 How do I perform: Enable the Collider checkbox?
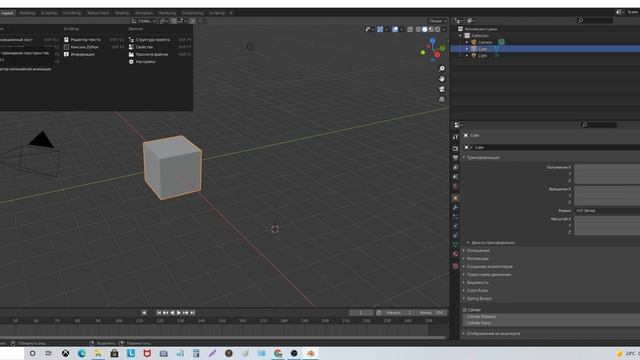tap(465, 310)
